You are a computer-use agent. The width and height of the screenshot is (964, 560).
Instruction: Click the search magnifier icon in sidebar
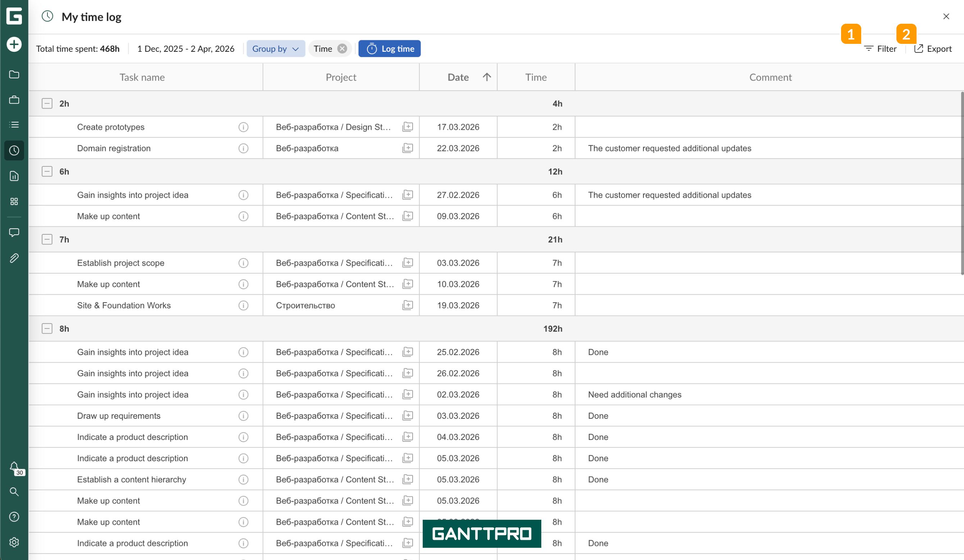coord(14,492)
